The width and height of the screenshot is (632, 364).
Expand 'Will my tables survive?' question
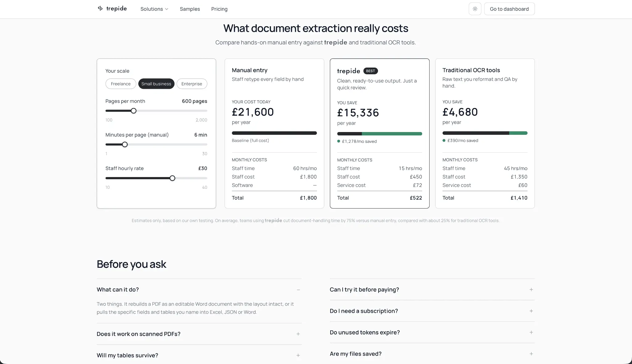(x=199, y=355)
